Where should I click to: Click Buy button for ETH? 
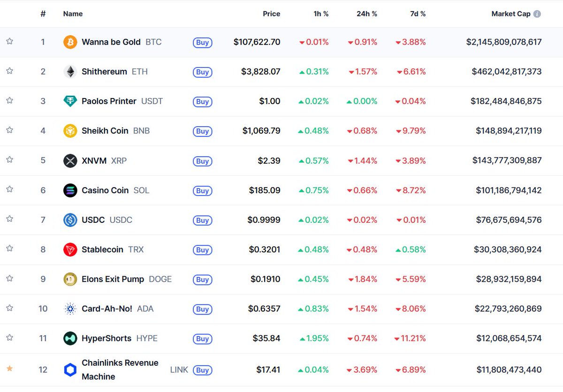[202, 72]
